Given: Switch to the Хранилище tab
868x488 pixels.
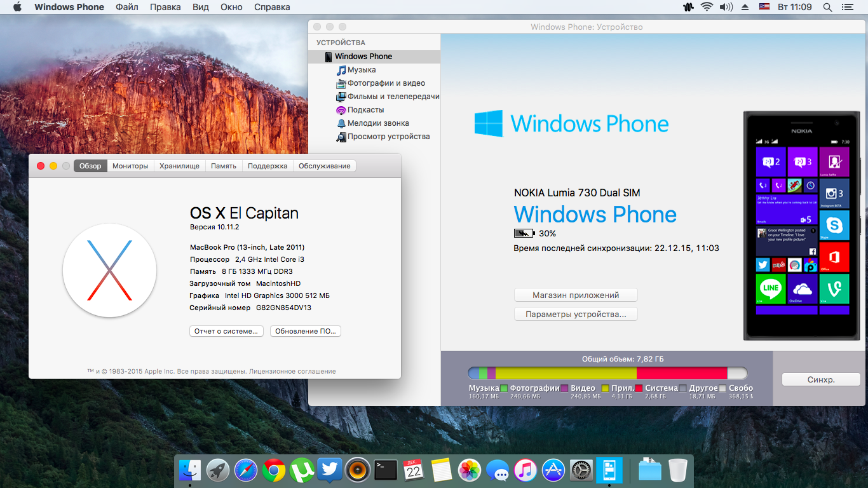Looking at the screenshot, I should point(179,166).
